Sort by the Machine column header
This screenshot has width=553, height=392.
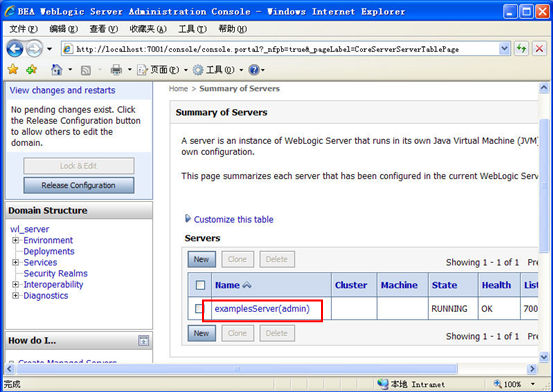(399, 285)
